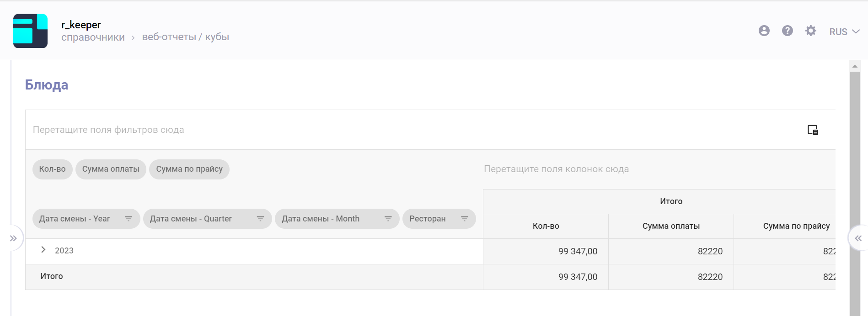Click filter icon on Дата смены - Month
The width and height of the screenshot is (868, 316).
(x=388, y=219)
